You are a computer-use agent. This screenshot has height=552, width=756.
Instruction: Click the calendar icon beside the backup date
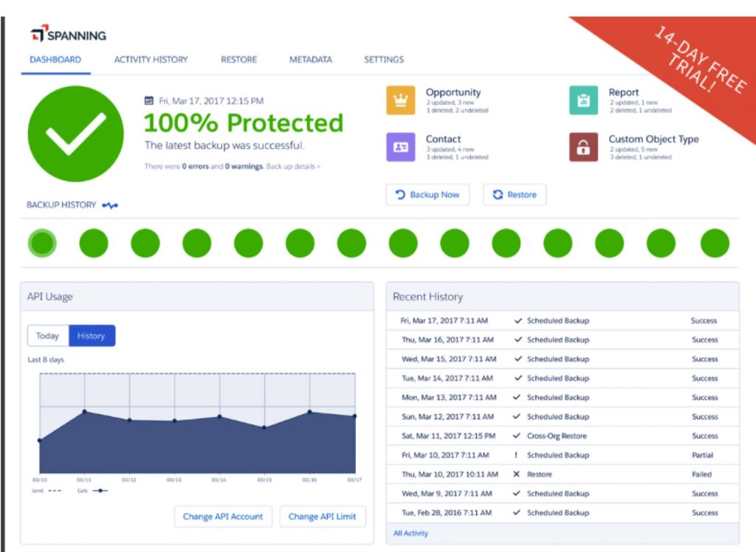click(x=149, y=100)
